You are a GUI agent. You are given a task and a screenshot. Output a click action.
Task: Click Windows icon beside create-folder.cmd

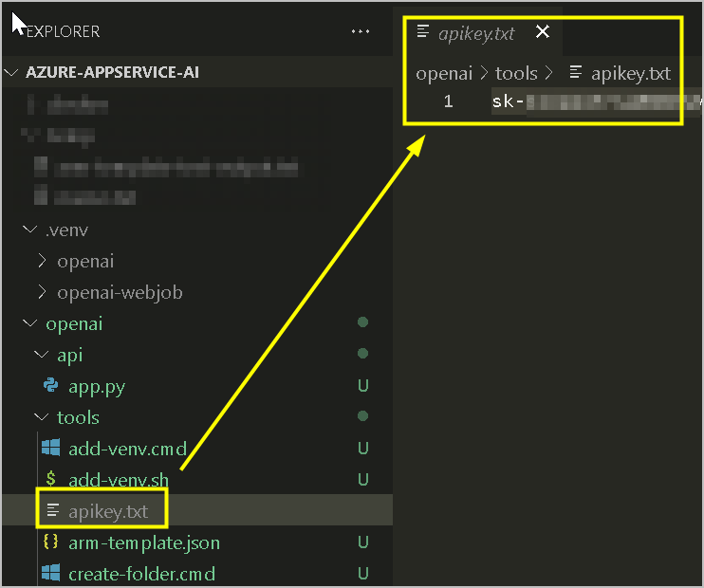click(x=50, y=573)
